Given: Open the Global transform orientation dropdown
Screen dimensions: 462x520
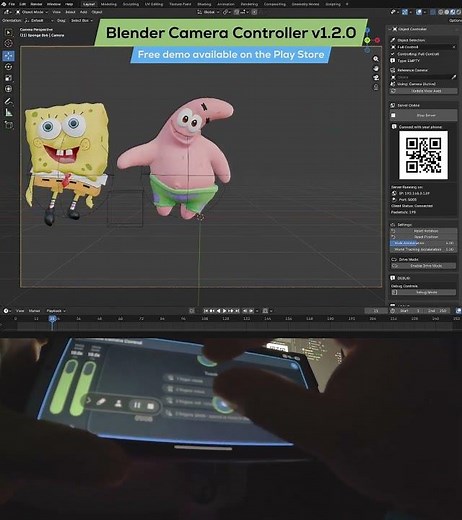Looking at the screenshot, I should [x=208, y=12].
